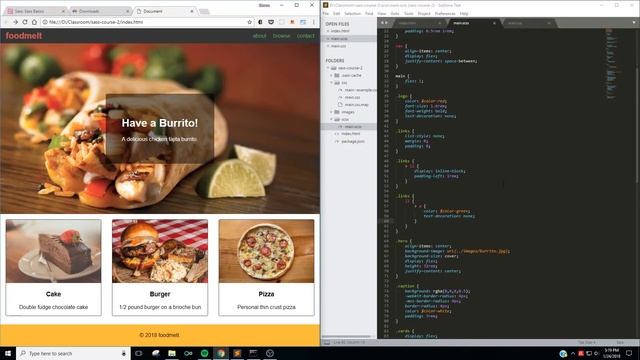Image resolution: width=640 pixels, height=360 pixels.
Task: Open the Help menu in Sublime Text
Action: (x=464, y=13)
